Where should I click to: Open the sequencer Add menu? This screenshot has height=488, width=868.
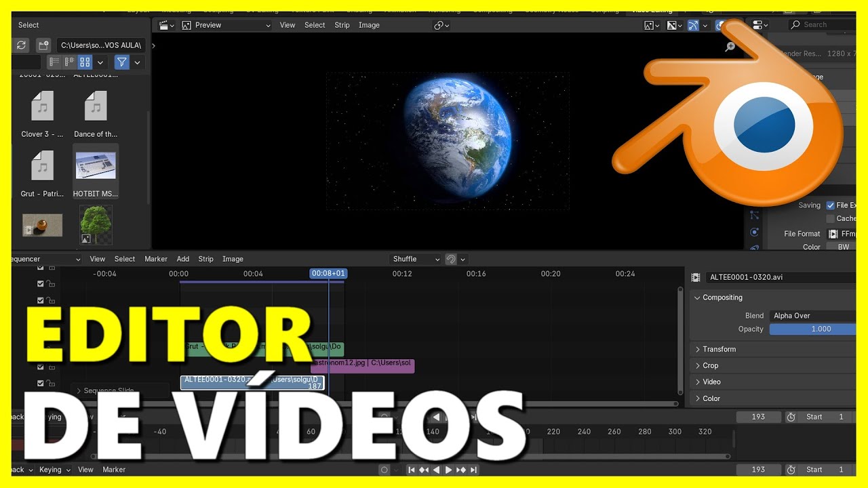pyautogui.click(x=183, y=259)
